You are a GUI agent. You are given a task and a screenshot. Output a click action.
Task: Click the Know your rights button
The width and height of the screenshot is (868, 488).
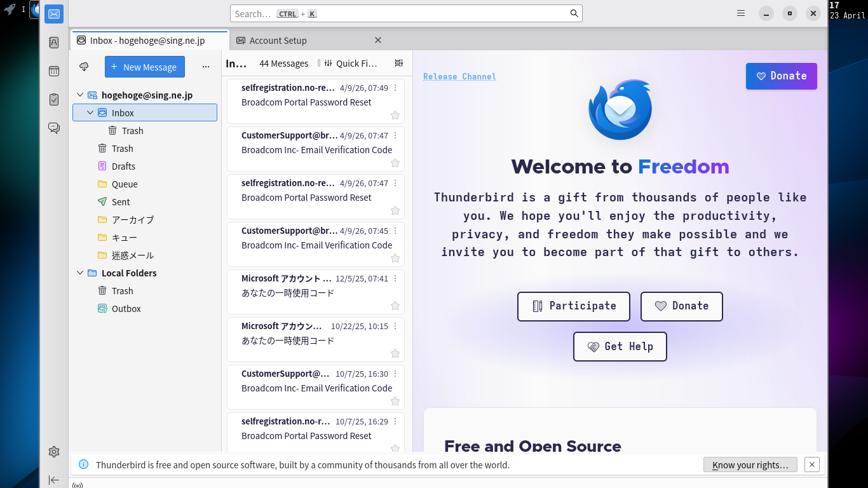[x=750, y=465]
